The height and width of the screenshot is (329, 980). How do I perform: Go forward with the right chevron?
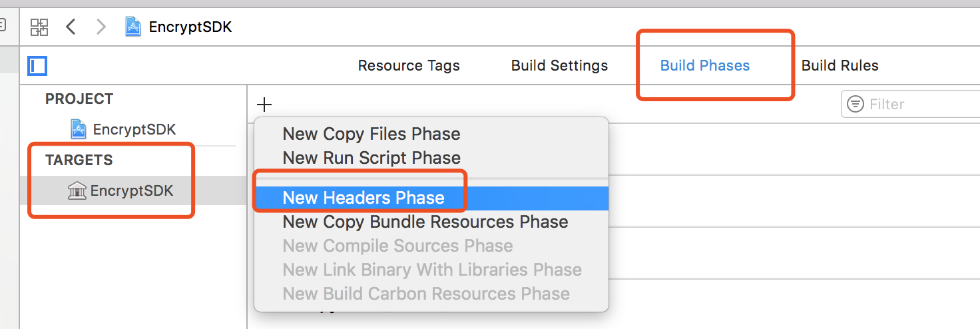101,27
